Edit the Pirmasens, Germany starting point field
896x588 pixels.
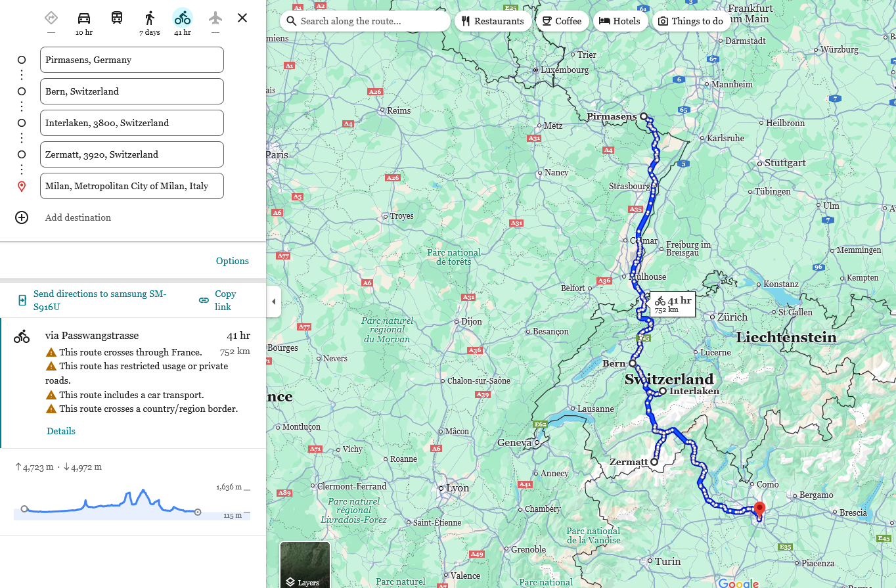(132, 60)
